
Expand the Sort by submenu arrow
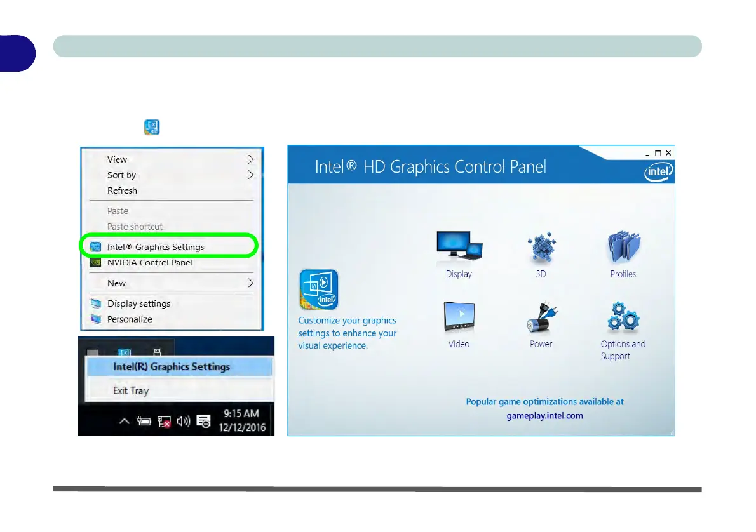click(x=250, y=175)
